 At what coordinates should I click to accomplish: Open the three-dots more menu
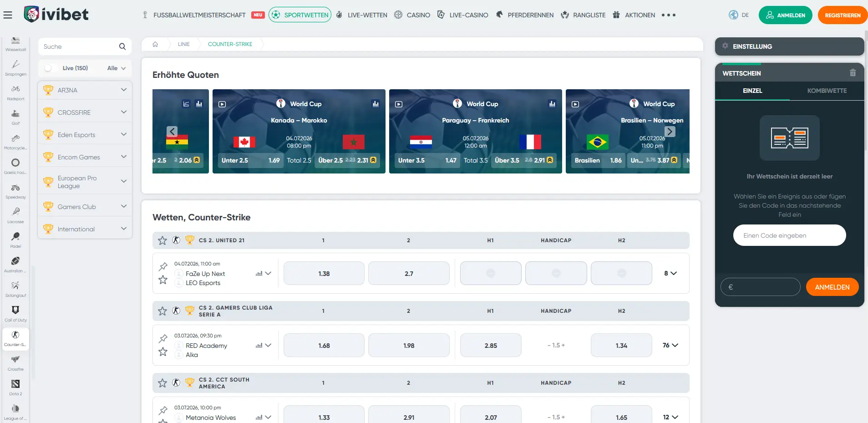click(x=668, y=15)
